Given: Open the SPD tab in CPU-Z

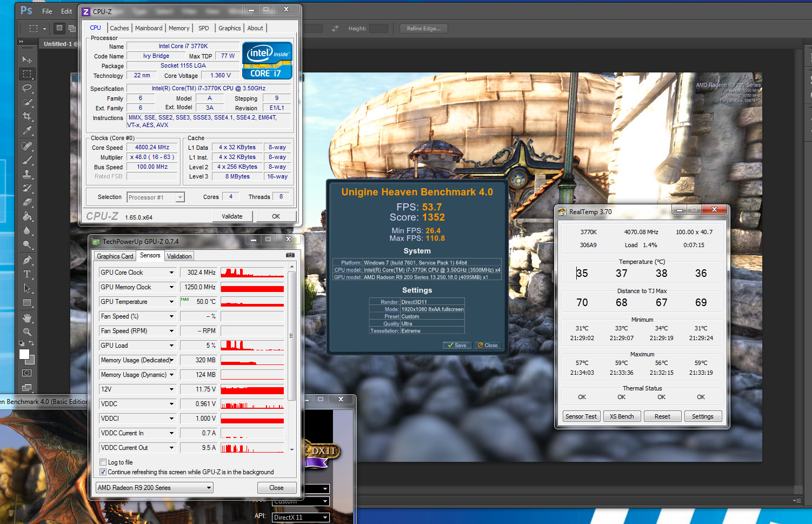Looking at the screenshot, I should coord(204,28).
